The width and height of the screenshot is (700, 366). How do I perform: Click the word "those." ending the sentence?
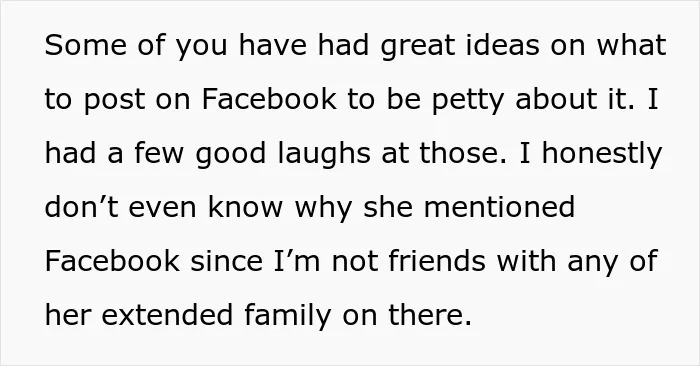pyautogui.click(x=463, y=152)
